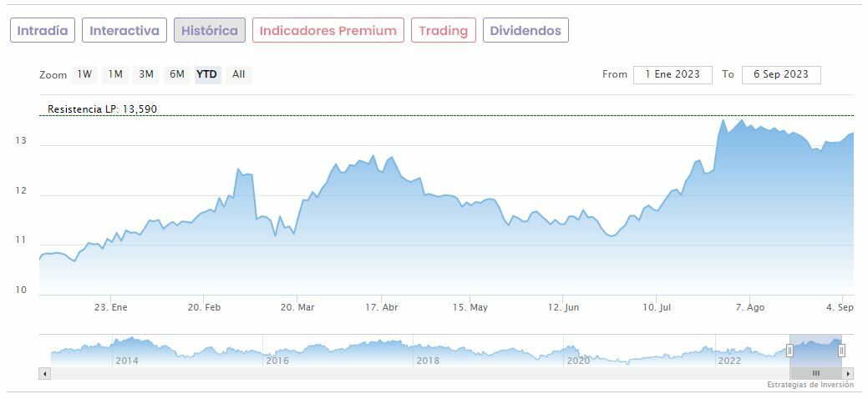Open Estrategias de Inversión credit link
The height and width of the screenshot is (399, 868).
coord(810,385)
